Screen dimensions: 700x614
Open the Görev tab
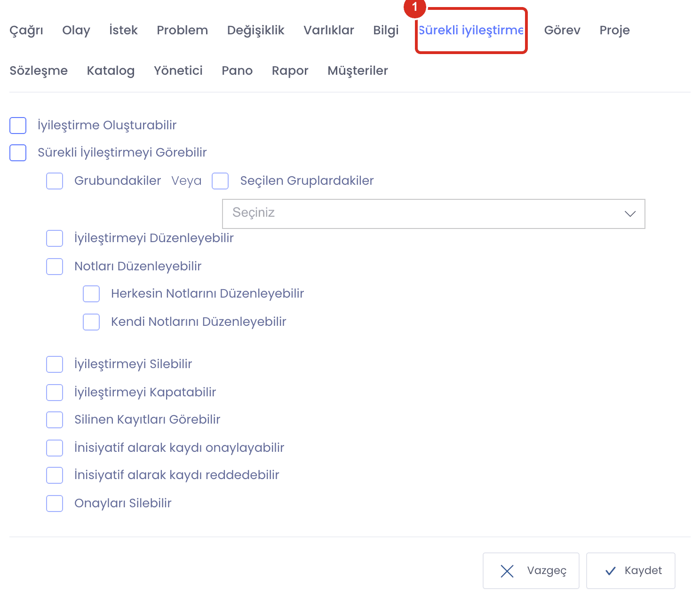tap(562, 30)
